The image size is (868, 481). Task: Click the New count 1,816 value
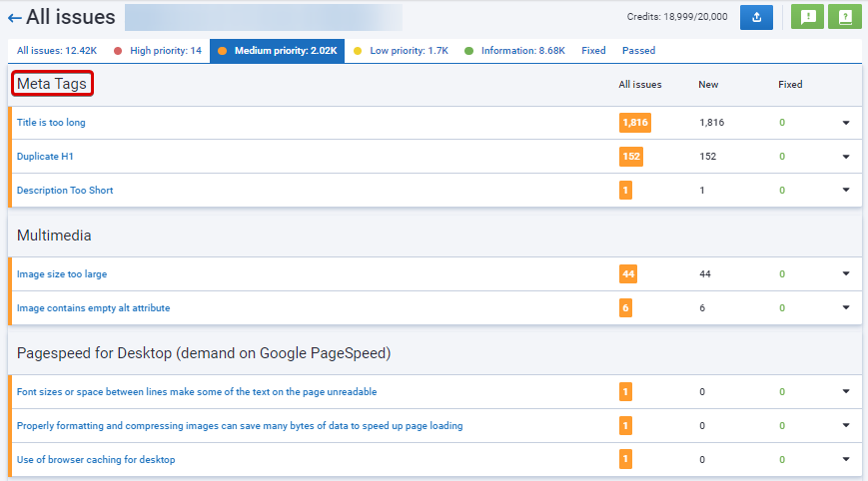pyautogui.click(x=711, y=122)
